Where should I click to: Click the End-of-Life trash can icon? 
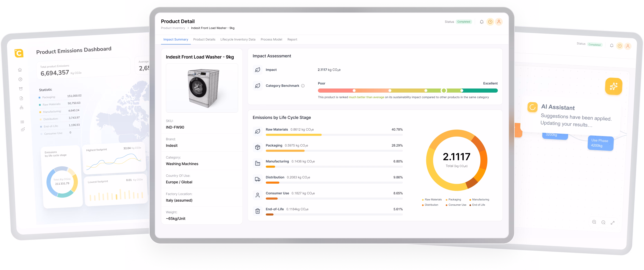(x=257, y=211)
